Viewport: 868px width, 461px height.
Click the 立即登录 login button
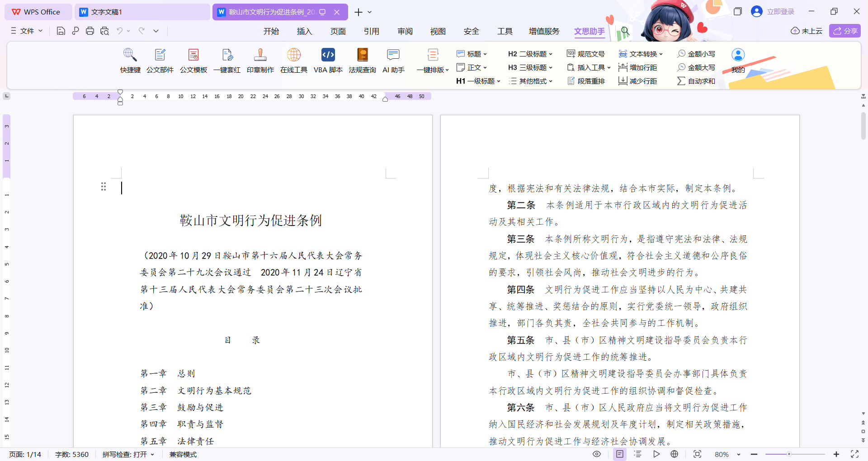point(780,12)
